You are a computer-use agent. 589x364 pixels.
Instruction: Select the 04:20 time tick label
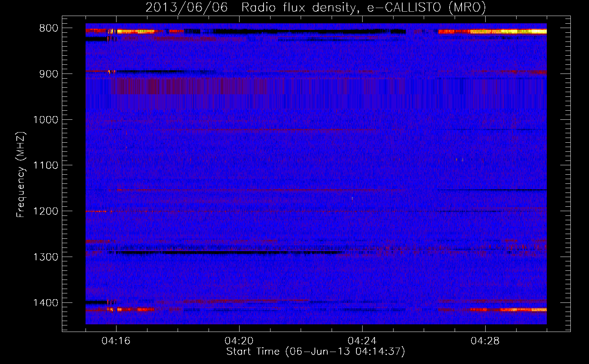239,341
